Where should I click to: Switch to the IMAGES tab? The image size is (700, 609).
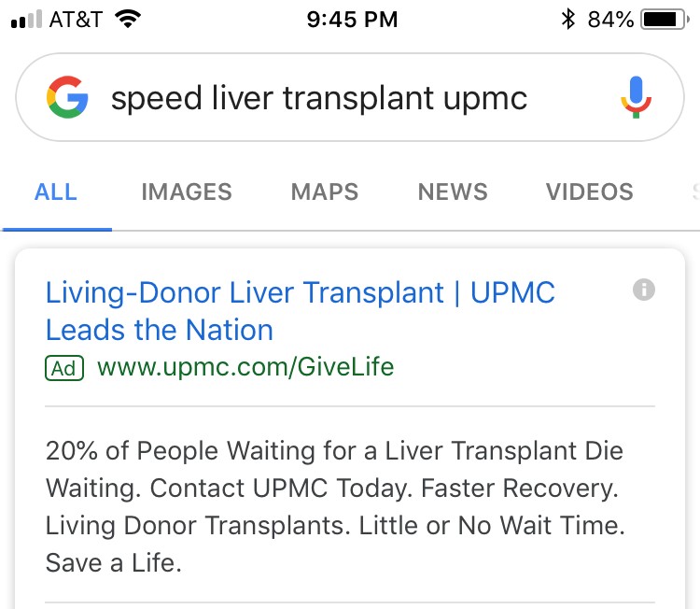pyautogui.click(x=187, y=192)
